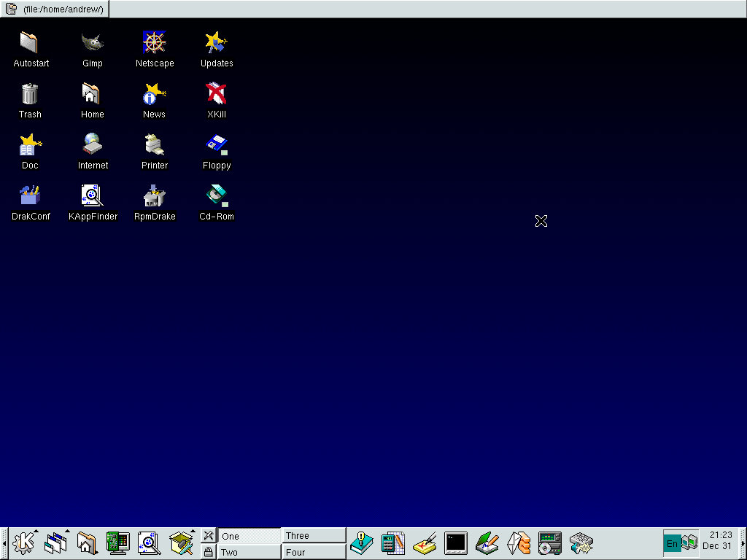Click the lock screen padlock button
This screenshot has width=747, height=560.
tap(208, 552)
